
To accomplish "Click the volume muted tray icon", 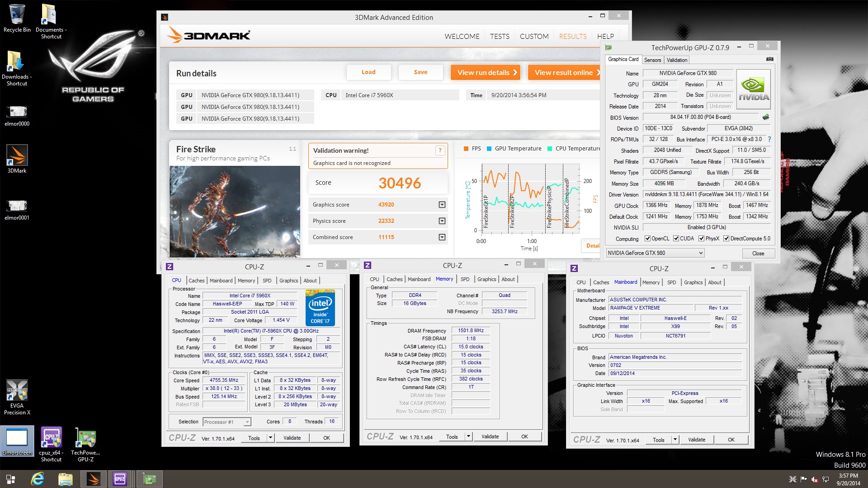I will [815, 479].
